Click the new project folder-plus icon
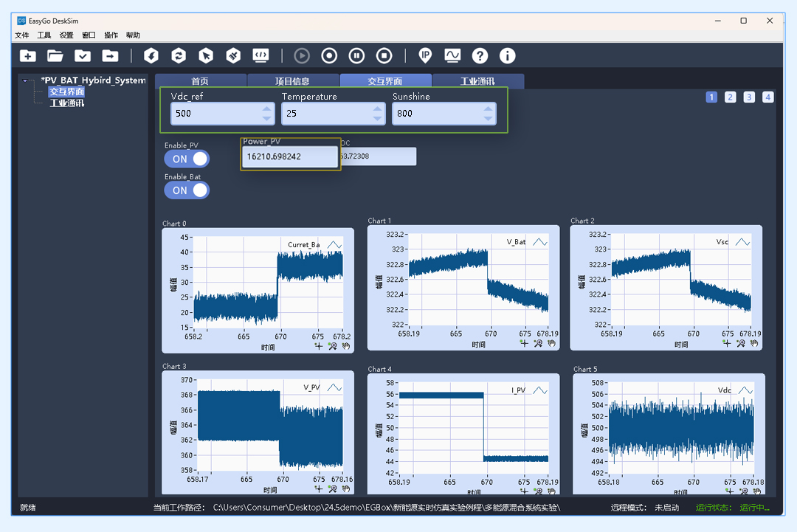Viewport: 797px width, 532px height. [x=28, y=56]
